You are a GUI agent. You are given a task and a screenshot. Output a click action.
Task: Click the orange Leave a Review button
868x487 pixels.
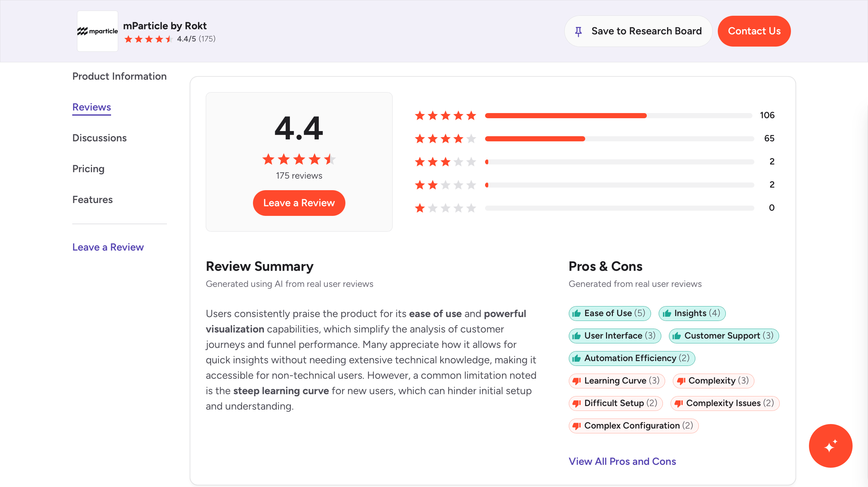coord(299,203)
